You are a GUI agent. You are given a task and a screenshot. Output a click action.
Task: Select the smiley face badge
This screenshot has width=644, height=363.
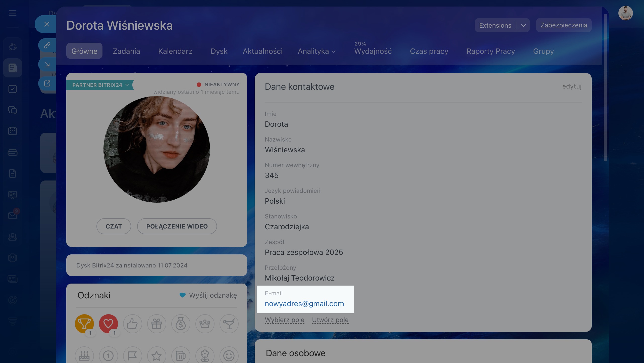[229, 355]
